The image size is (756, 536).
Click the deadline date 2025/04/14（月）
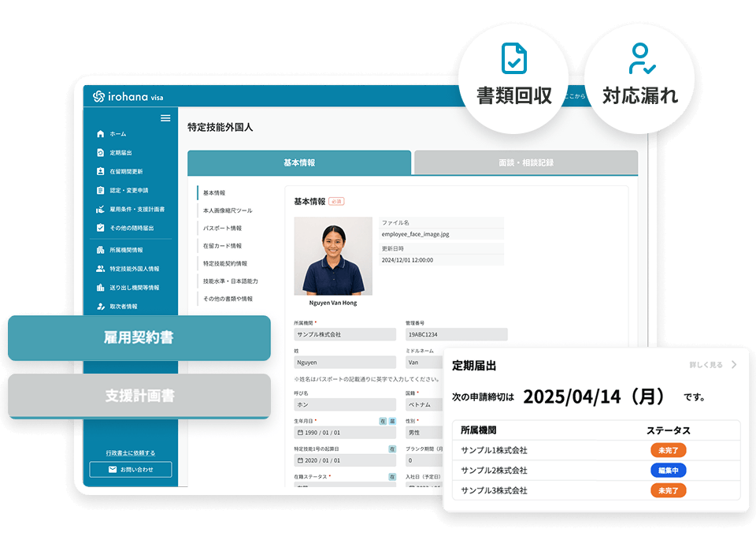pos(595,396)
